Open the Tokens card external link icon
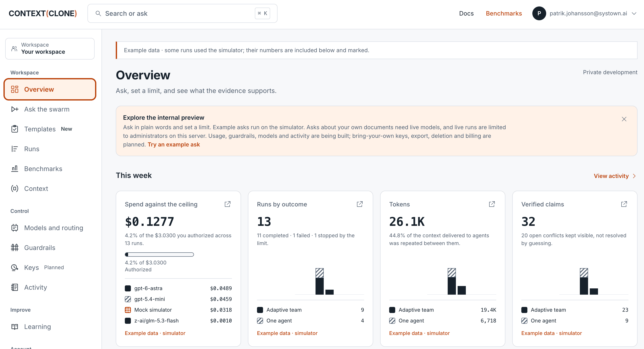Viewport: 644px width, 349px height. click(x=492, y=204)
